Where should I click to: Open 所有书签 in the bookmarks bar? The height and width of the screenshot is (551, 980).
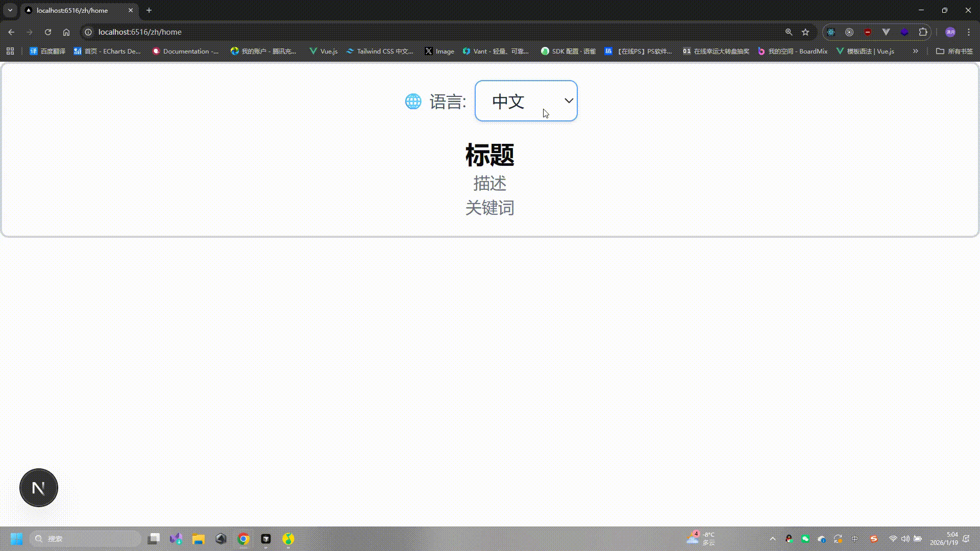click(x=955, y=51)
